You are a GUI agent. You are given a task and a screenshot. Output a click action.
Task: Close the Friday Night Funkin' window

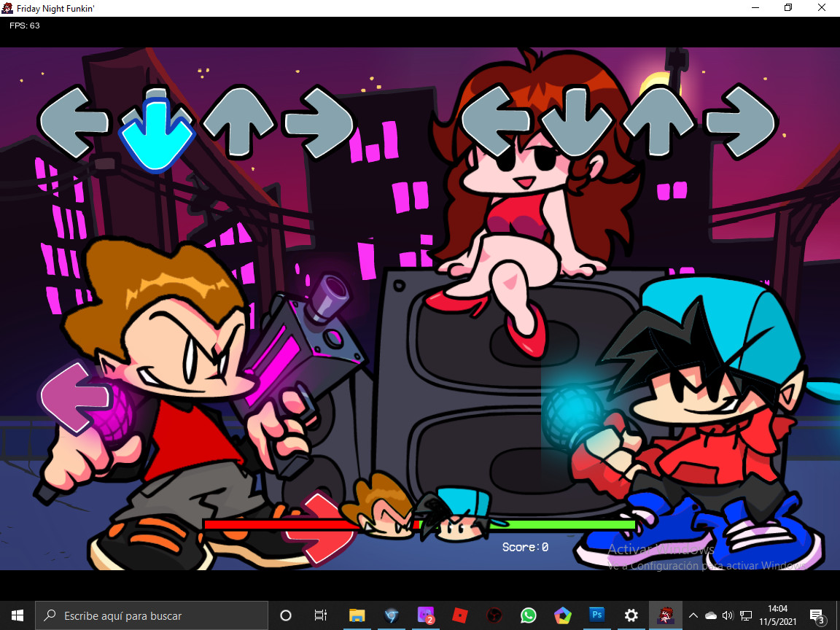821,8
